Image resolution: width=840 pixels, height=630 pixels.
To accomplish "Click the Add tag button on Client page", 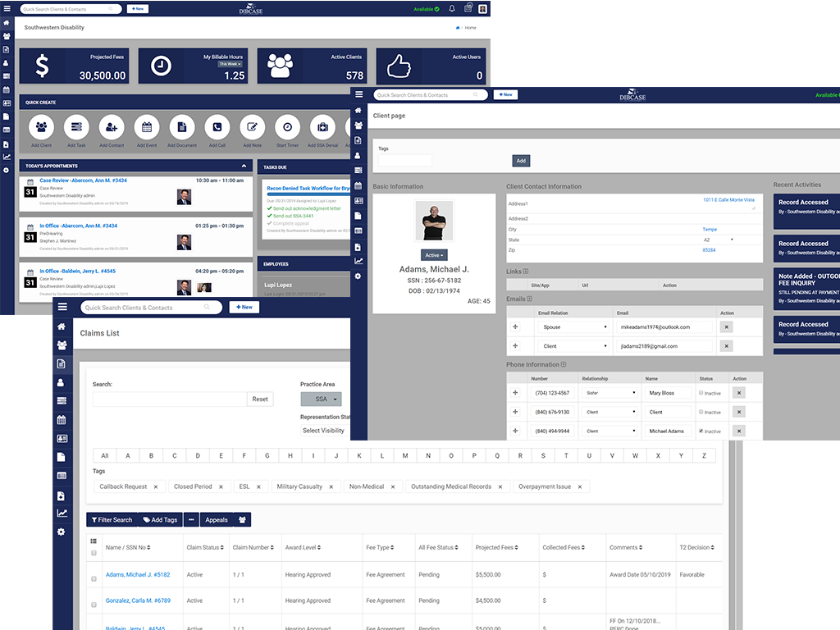I will coord(521,161).
